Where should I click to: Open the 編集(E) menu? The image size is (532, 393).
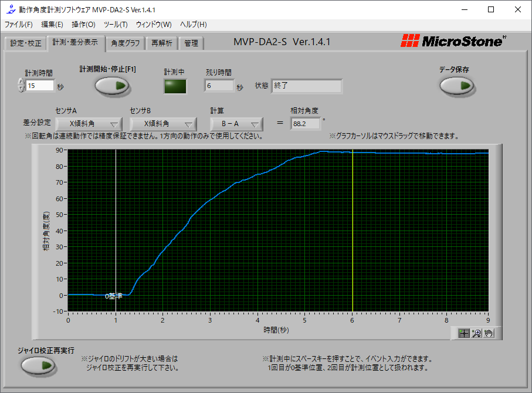pos(52,25)
